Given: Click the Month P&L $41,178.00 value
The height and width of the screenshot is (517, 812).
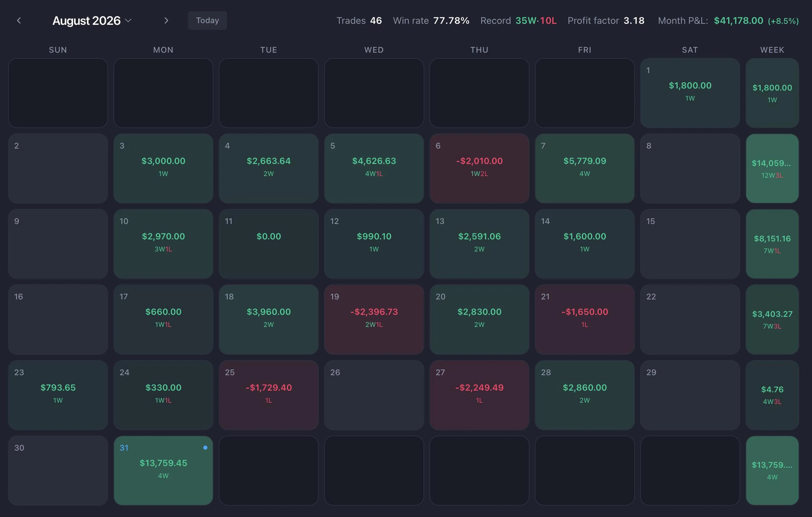Looking at the screenshot, I should (739, 20).
